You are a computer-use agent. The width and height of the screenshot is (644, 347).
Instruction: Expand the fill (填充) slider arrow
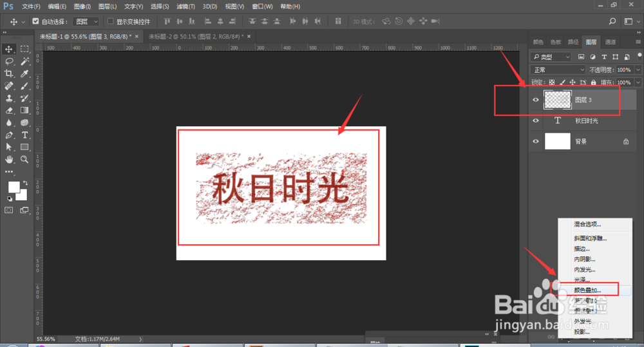[638, 82]
